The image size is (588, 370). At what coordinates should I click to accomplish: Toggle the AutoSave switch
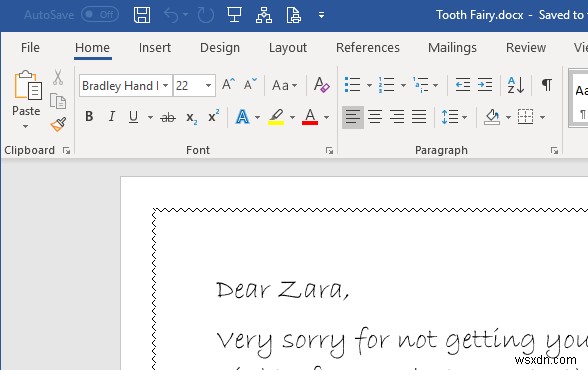pos(100,15)
